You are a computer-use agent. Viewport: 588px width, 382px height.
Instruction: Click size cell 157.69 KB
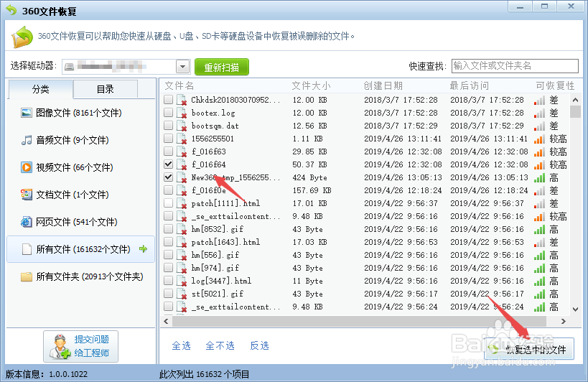click(312, 190)
